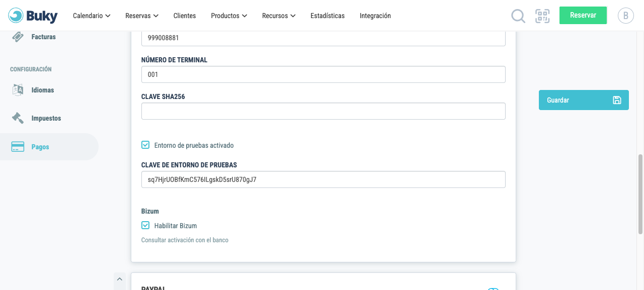Screen dimensions: 644x290
Task: Collapse the PayPal section chevron
Action: pyautogui.click(x=120, y=278)
